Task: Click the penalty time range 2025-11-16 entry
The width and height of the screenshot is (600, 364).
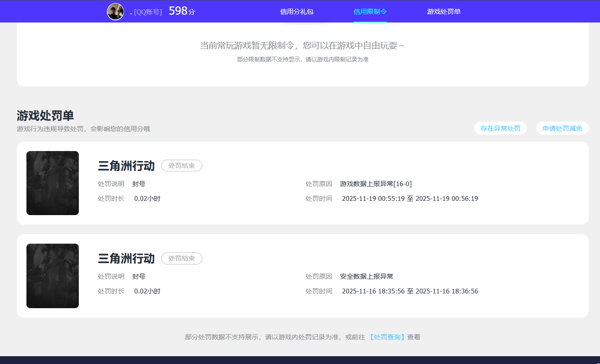Action: click(409, 291)
